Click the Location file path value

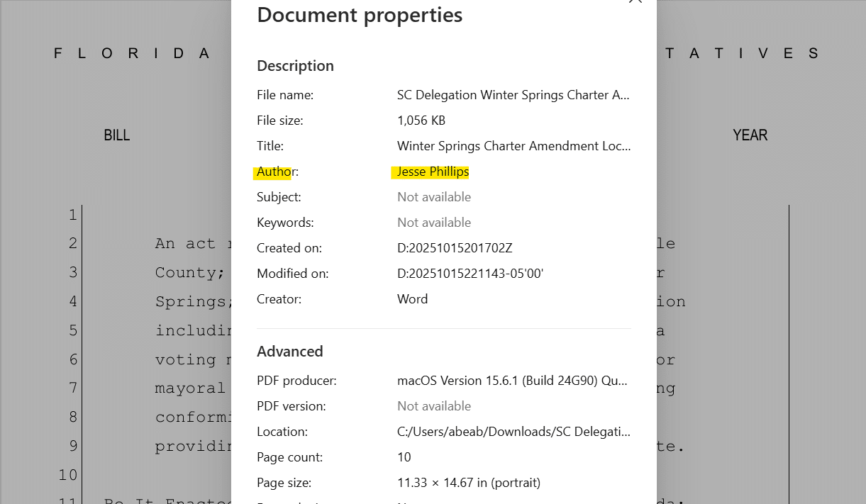coord(513,432)
